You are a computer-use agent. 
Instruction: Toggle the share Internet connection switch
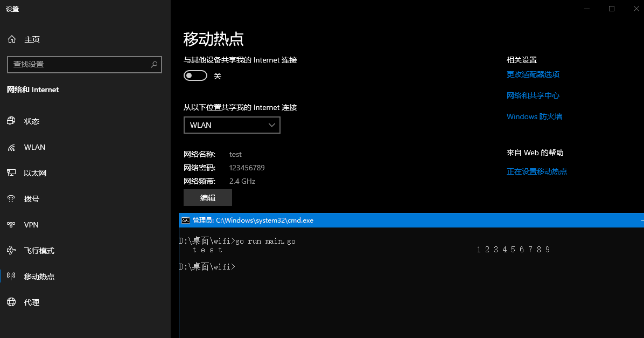[195, 75]
